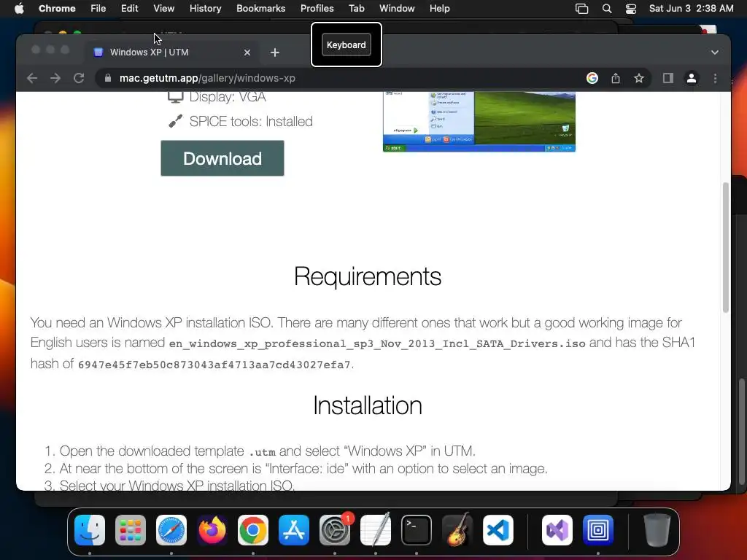Open GarageBand from the Dock

(x=457, y=530)
